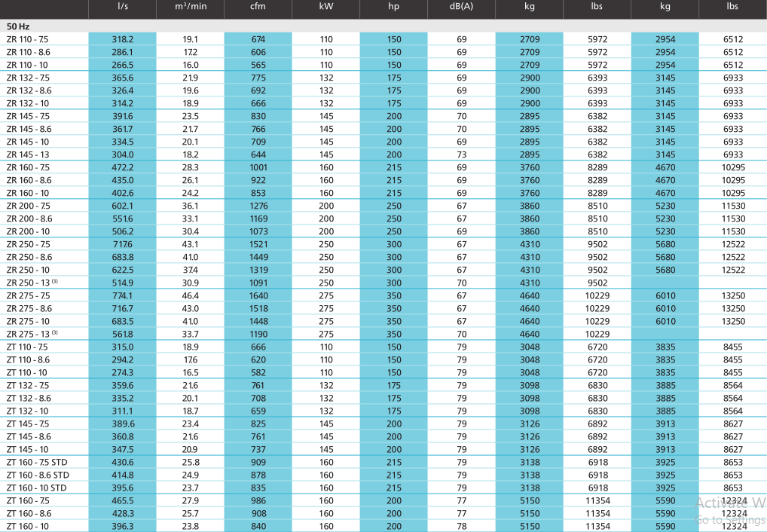Select row label ZR 250 - 10

(28, 270)
